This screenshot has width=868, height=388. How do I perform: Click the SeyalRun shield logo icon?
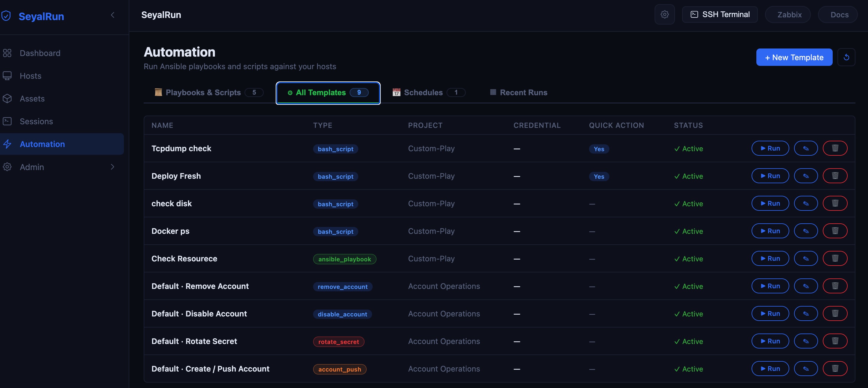pyautogui.click(x=6, y=16)
